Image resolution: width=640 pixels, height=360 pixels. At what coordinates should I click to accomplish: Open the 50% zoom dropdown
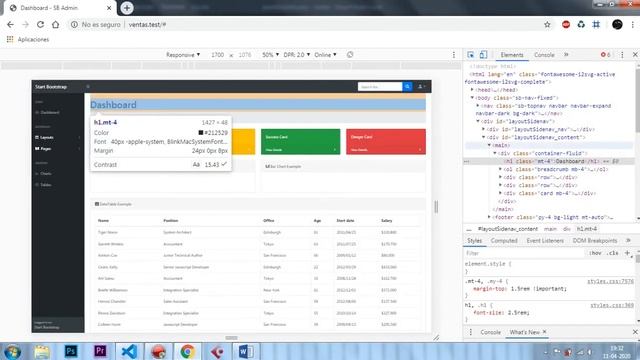pyautogui.click(x=270, y=55)
